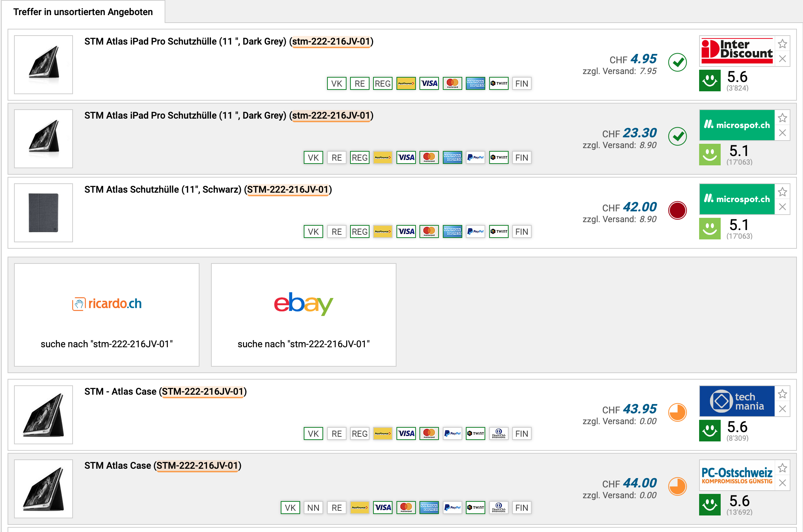The height and width of the screenshot is (532, 803).
Task: Open the Treffer in unsortierten Angeboten tab
Action: (83, 12)
